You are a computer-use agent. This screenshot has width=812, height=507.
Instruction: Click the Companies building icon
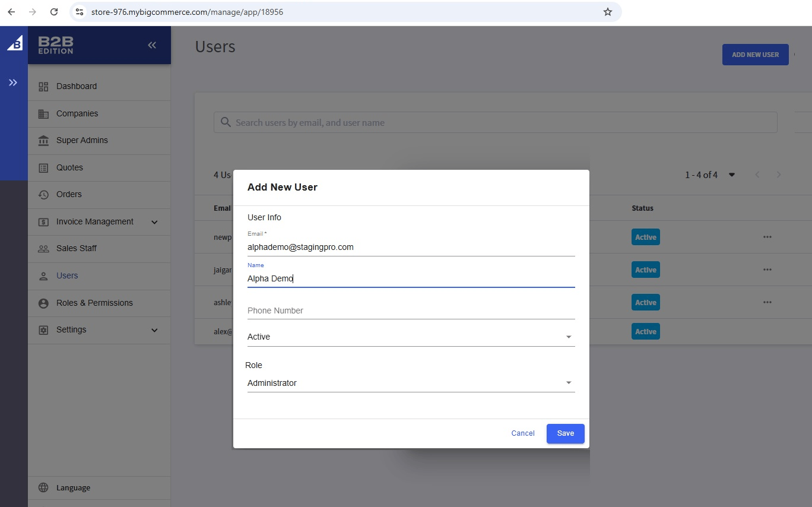[43, 114]
